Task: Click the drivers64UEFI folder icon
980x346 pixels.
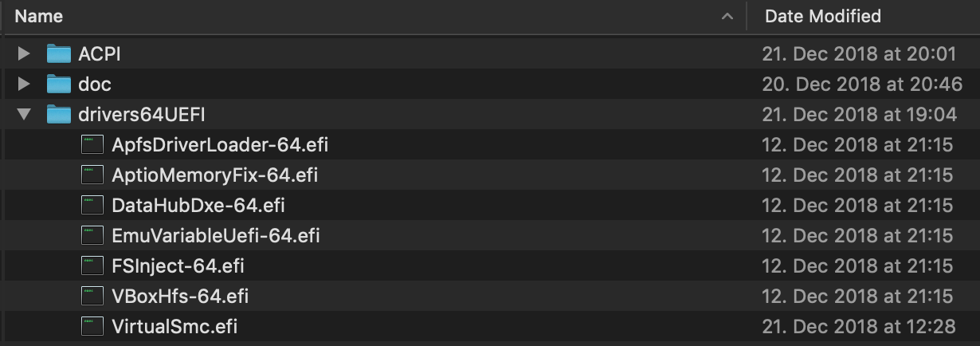Action: (x=59, y=115)
